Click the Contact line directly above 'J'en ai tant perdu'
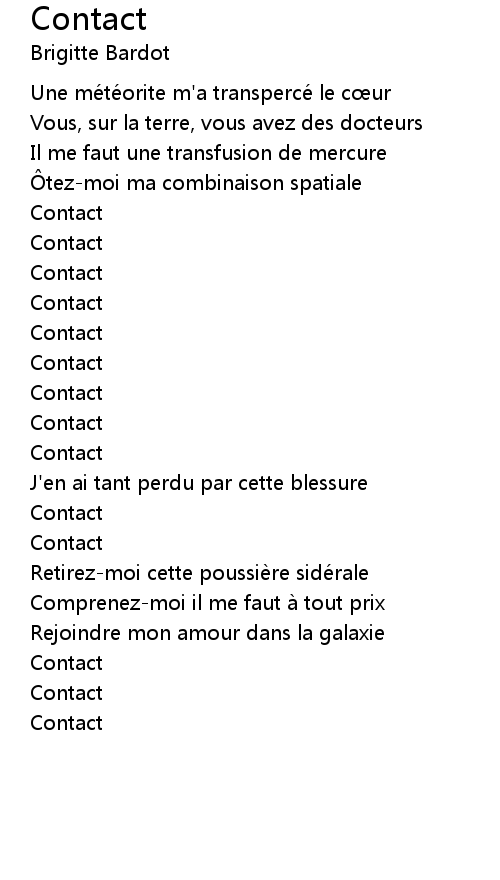Viewport: 500px width, 880px height. 66,453
